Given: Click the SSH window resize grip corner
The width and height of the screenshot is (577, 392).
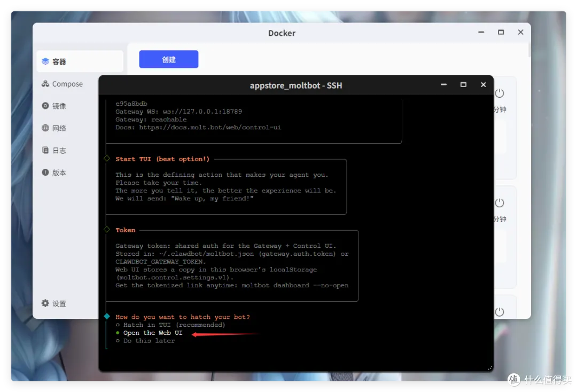Looking at the screenshot, I should [x=490, y=368].
